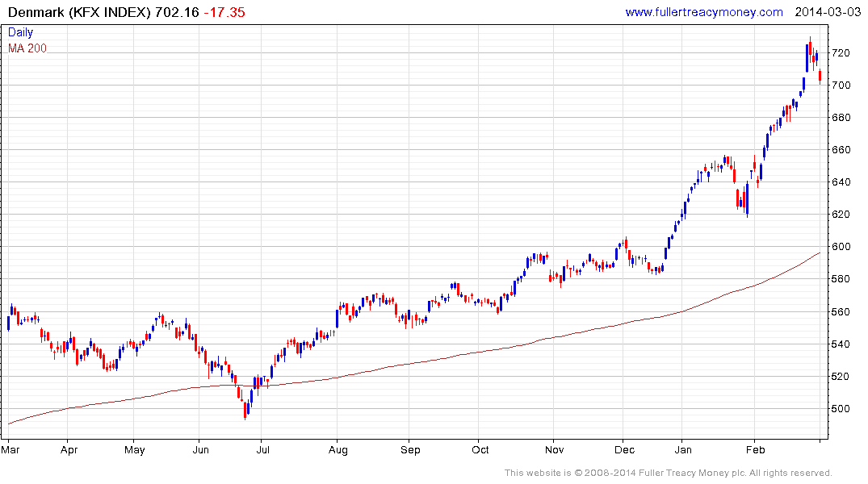Click the last red candlestick near 700
The width and height of the screenshot is (868, 484).
[x=820, y=77]
